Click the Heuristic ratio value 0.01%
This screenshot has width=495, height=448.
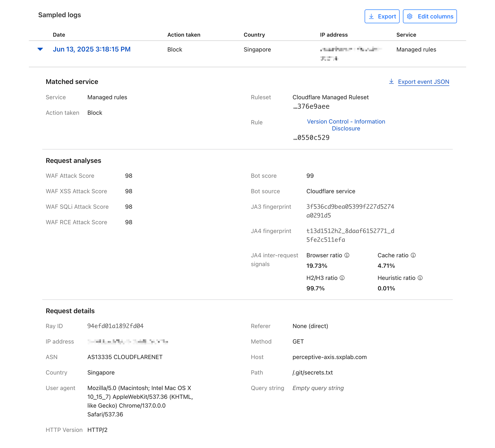coord(386,288)
